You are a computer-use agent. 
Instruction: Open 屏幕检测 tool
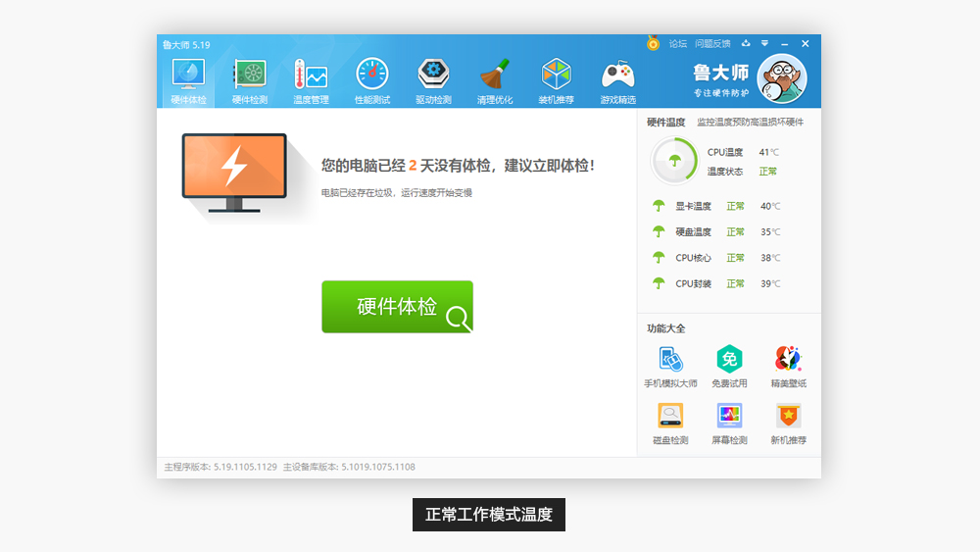click(729, 424)
